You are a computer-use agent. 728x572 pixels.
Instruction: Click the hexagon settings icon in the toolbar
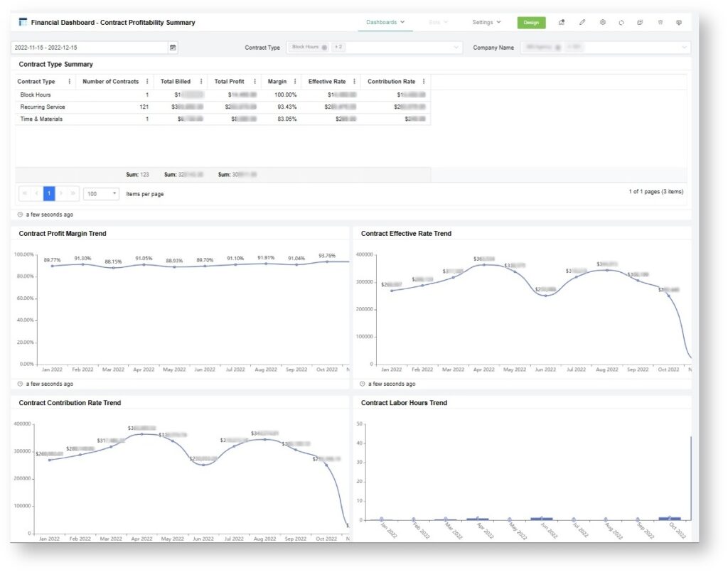(x=602, y=22)
